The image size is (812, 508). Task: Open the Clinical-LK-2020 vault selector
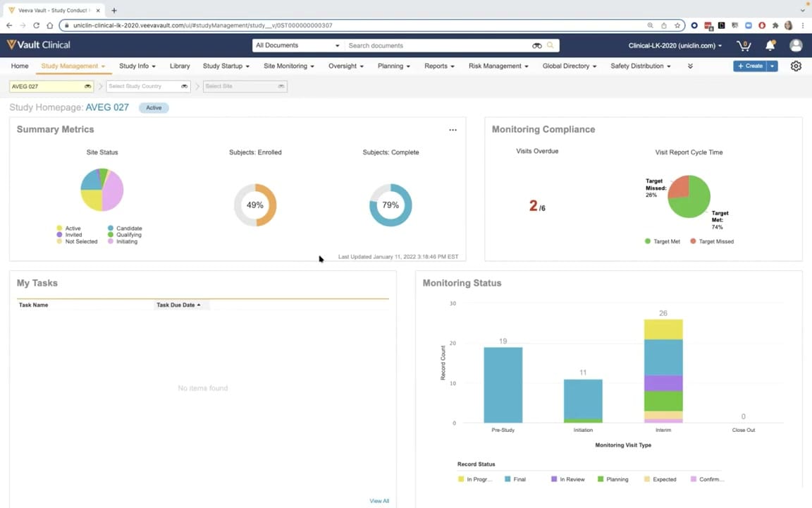[675, 46]
